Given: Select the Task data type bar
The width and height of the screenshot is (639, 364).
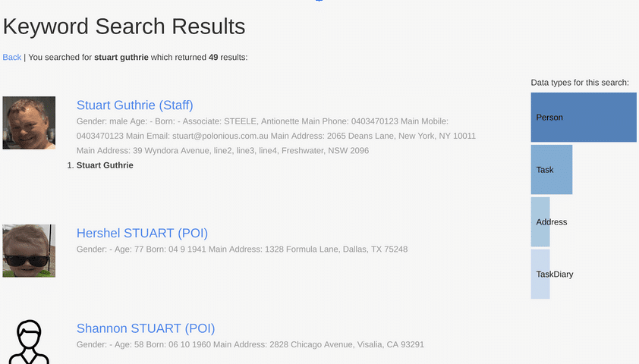Looking at the screenshot, I should click(x=551, y=170).
